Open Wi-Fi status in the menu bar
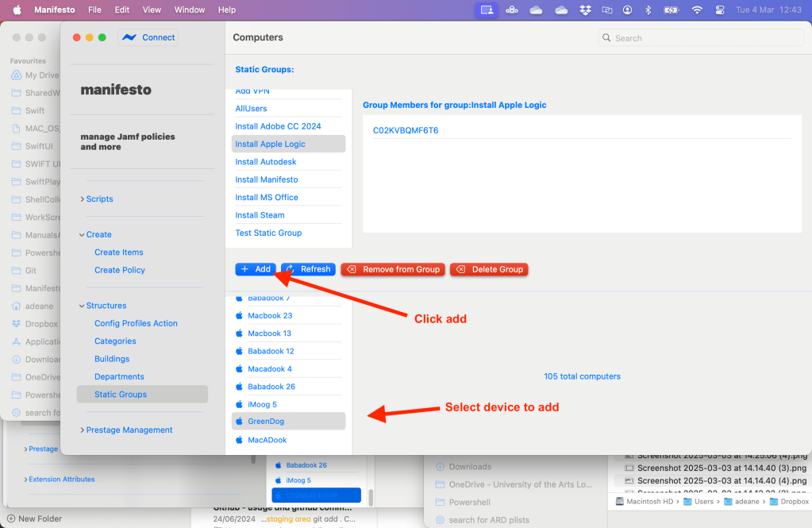This screenshot has width=812, height=528. (697, 10)
